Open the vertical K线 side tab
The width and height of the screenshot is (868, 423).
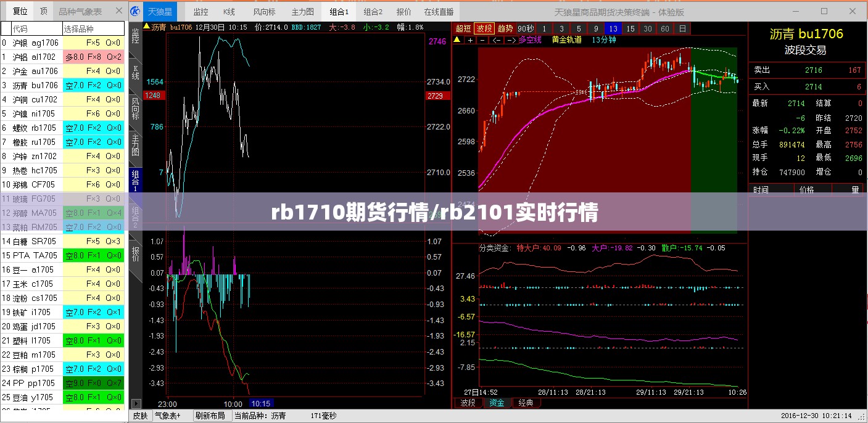coord(136,73)
